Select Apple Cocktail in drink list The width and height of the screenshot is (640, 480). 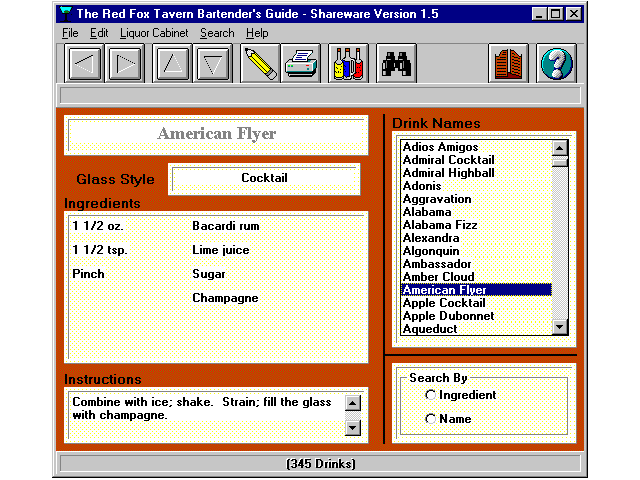point(444,303)
